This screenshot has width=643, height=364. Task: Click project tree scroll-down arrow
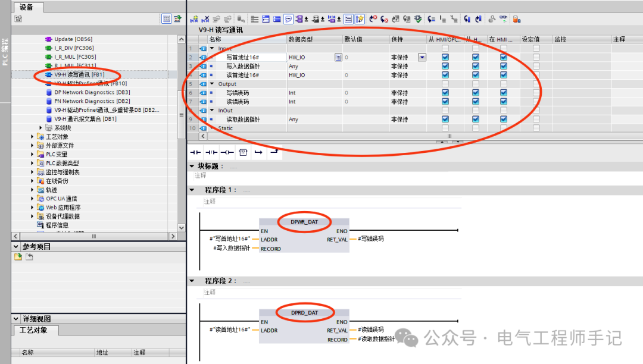(x=182, y=228)
